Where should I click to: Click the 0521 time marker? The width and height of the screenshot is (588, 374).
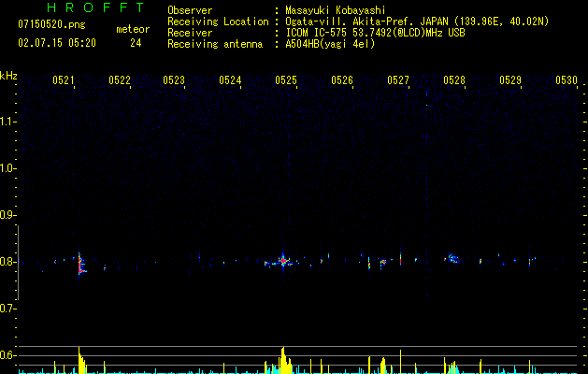(64, 80)
